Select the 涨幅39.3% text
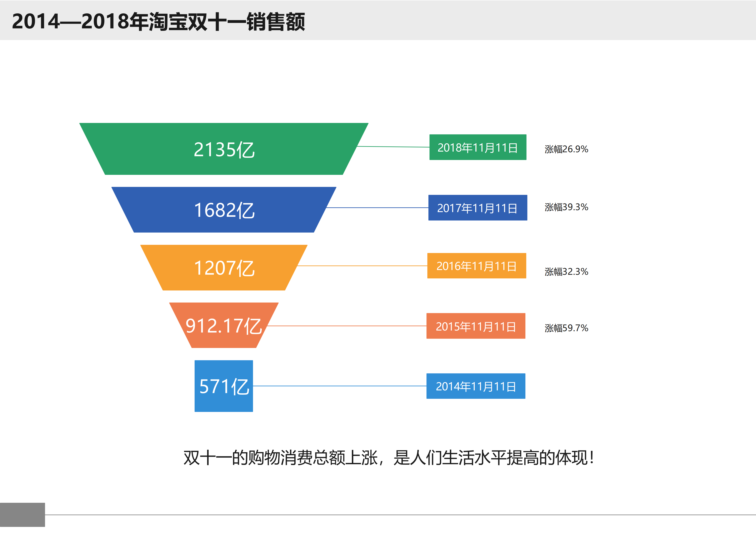This screenshot has width=756, height=534. [x=566, y=207]
